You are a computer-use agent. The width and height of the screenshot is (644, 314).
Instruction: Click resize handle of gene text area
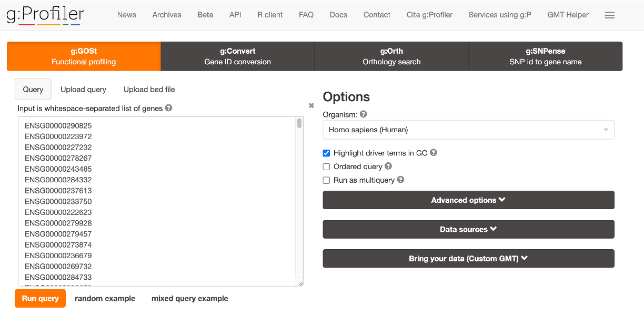tap(300, 283)
